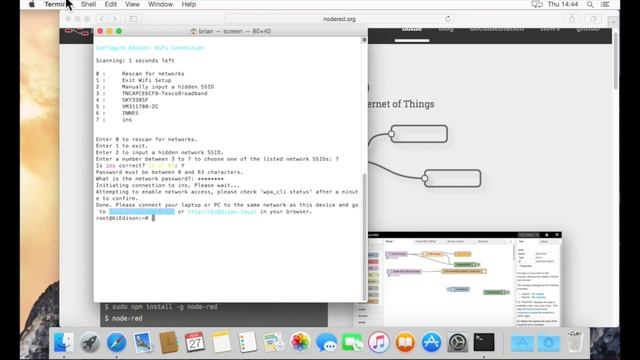640x360 pixels.
Task: Open Photos from the Dock
Action: click(300, 342)
